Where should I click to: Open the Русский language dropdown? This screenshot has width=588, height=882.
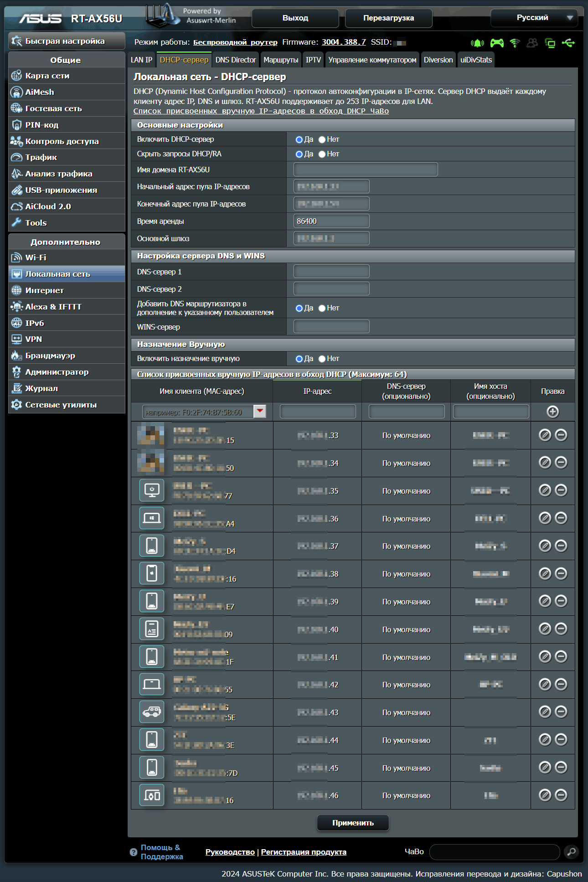tap(534, 18)
